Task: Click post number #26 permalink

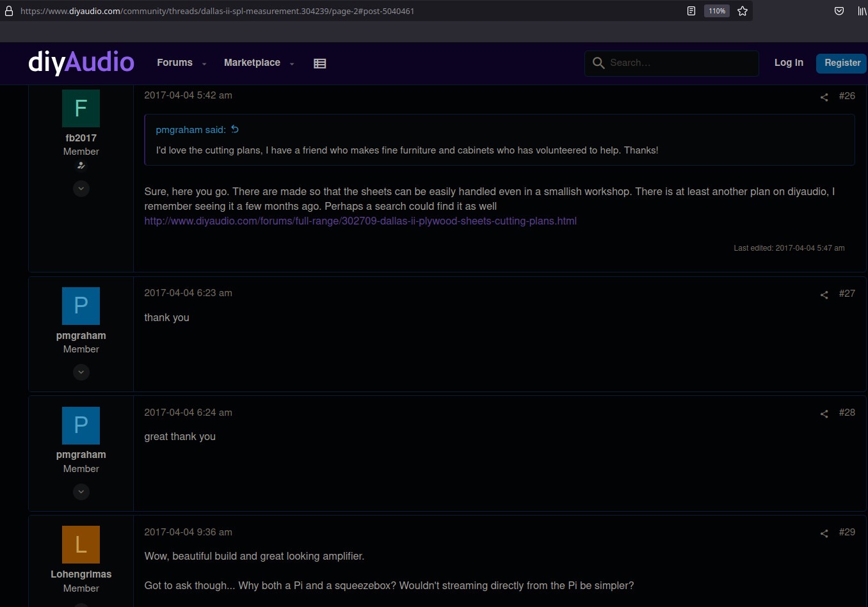Action: pyautogui.click(x=847, y=96)
